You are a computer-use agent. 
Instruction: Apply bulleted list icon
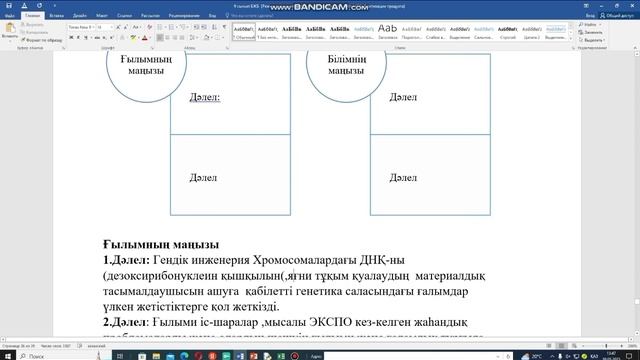click(x=161, y=27)
